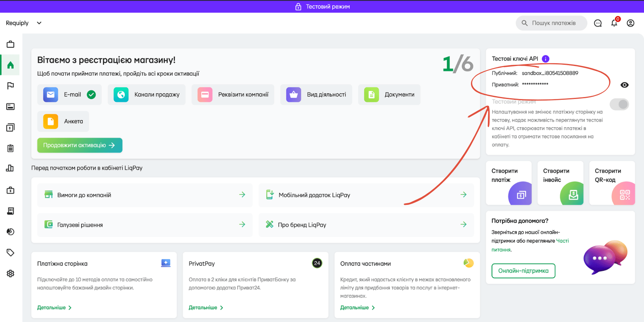Click the Пошук платежів search field
644x322 pixels.
coord(551,23)
